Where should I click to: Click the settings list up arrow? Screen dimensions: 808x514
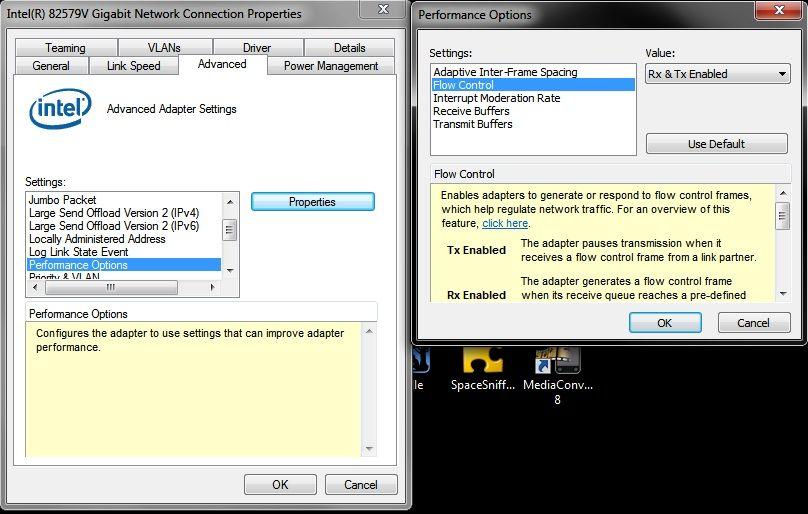(x=230, y=202)
